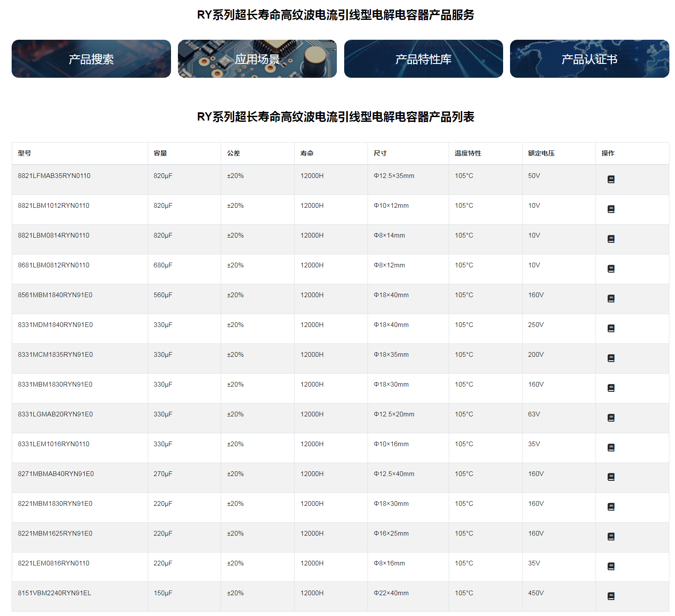
Task: Click document icon in 8151VBM2240RYN91EL row
Action: tap(611, 596)
